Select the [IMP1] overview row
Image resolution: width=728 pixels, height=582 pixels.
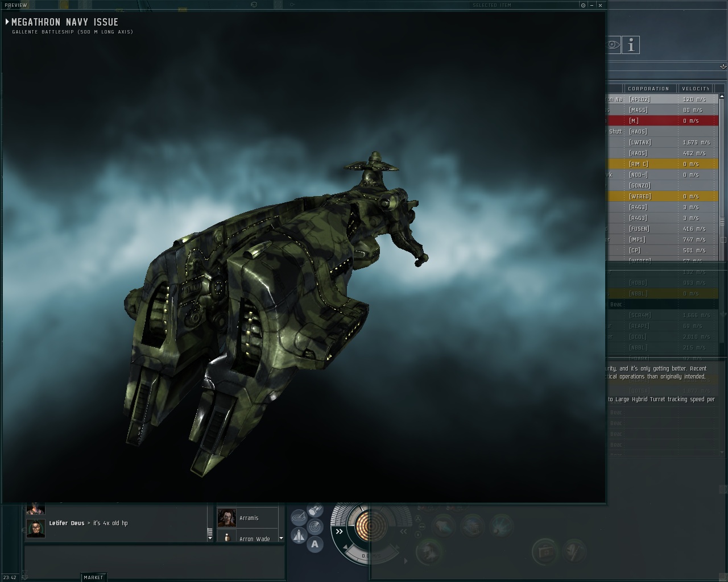[663, 240]
